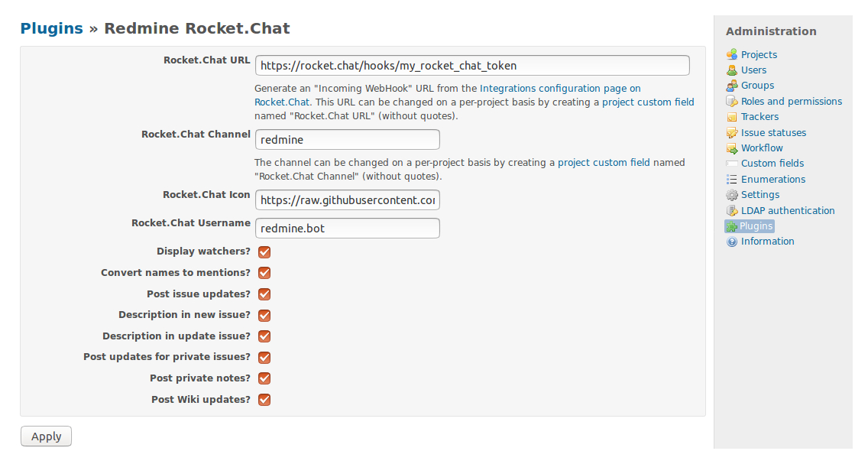Click the Users icon in sidebar
Viewport: 868px width, 464px height.
click(732, 70)
